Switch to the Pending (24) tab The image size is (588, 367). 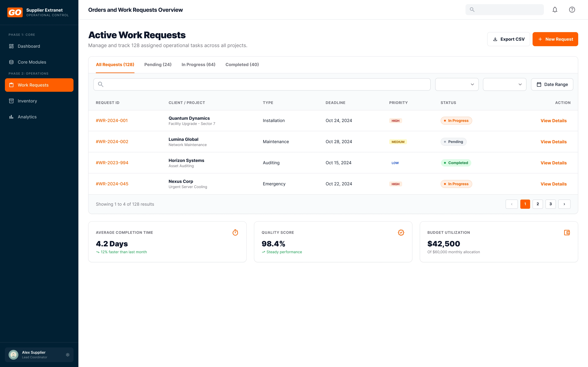(x=158, y=65)
